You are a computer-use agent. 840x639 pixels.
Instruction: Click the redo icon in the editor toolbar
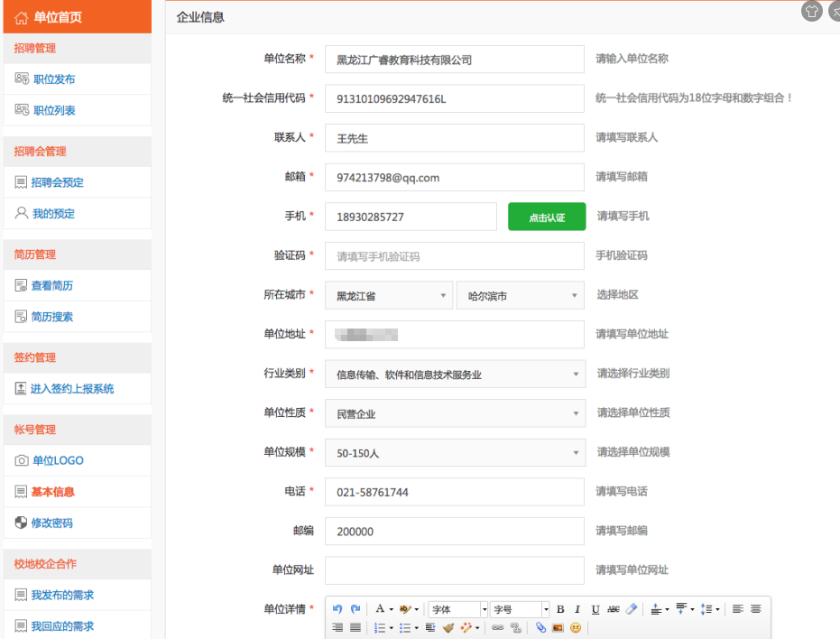tap(355, 609)
